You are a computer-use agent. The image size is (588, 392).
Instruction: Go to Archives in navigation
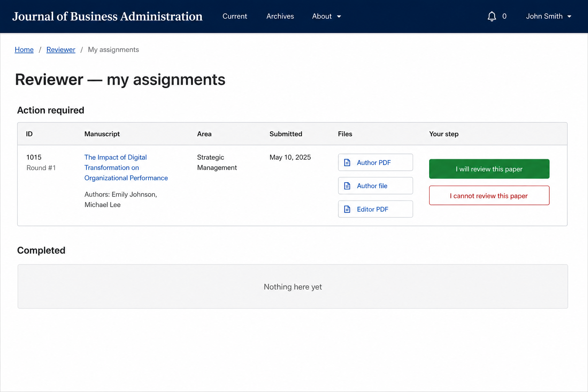tap(280, 16)
